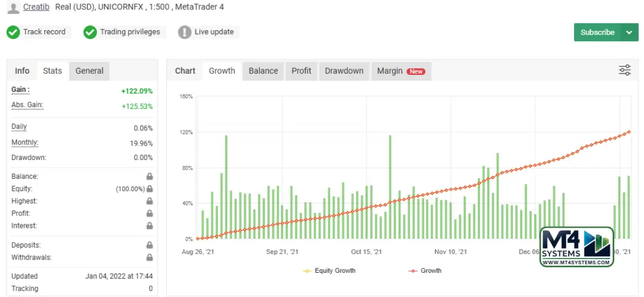The height and width of the screenshot is (297, 644).
Task: Switch to the Stats tab
Action: coord(52,71)
